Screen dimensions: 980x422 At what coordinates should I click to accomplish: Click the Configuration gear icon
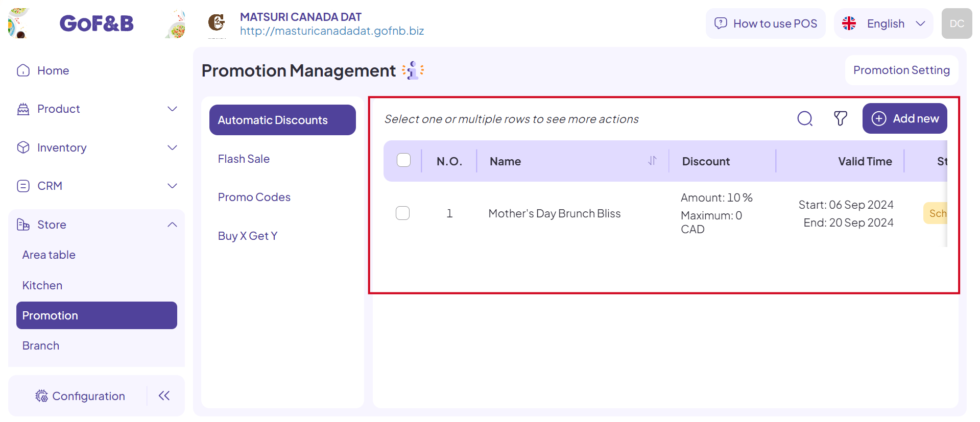[42, 396]
